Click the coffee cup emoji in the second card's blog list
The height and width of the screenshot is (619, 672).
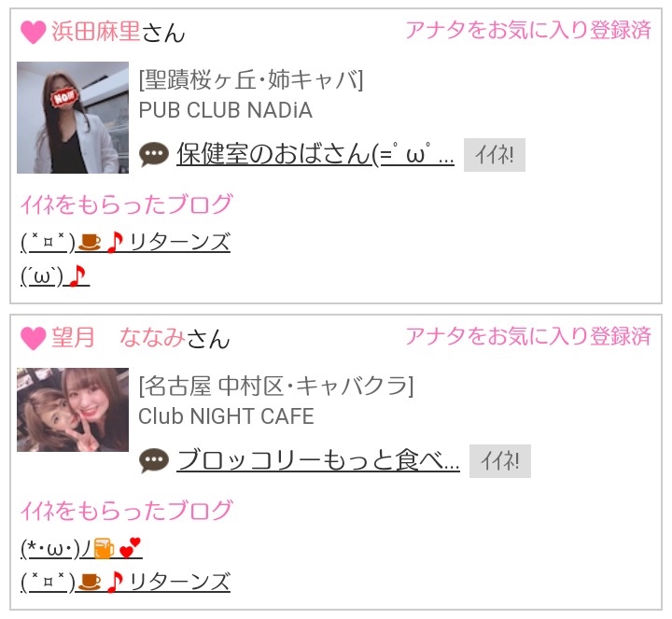tap(90, 582)
